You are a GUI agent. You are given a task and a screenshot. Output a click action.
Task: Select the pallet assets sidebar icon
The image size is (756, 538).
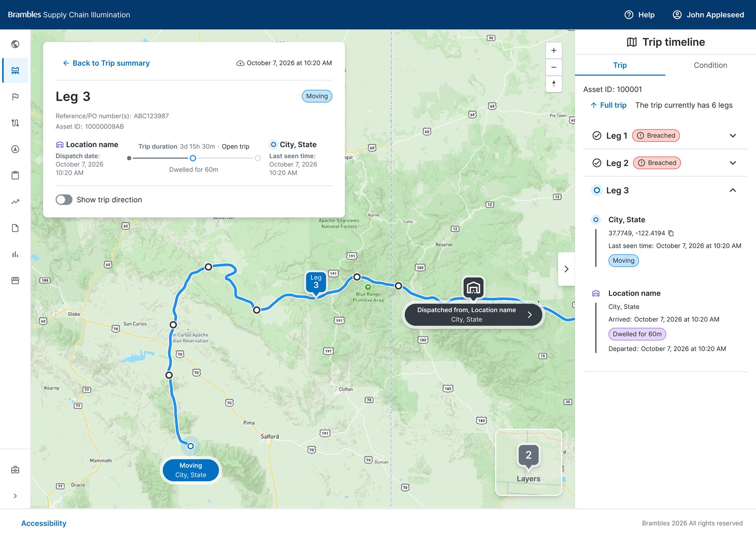tap(15, 70)
